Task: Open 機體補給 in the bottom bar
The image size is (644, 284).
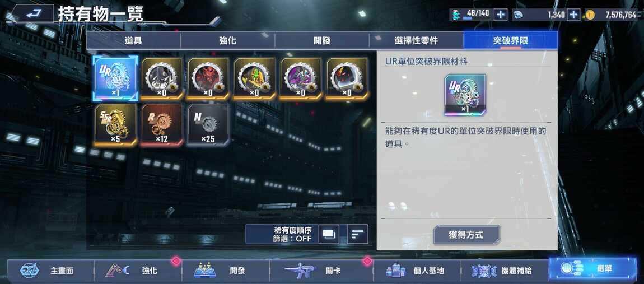Action: coord(504,271)
